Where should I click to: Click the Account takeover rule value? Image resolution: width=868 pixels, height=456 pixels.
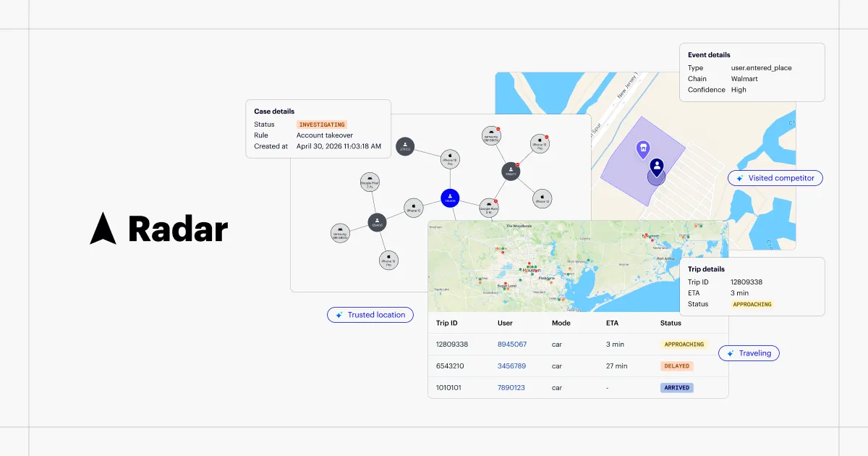pos(325,135)
